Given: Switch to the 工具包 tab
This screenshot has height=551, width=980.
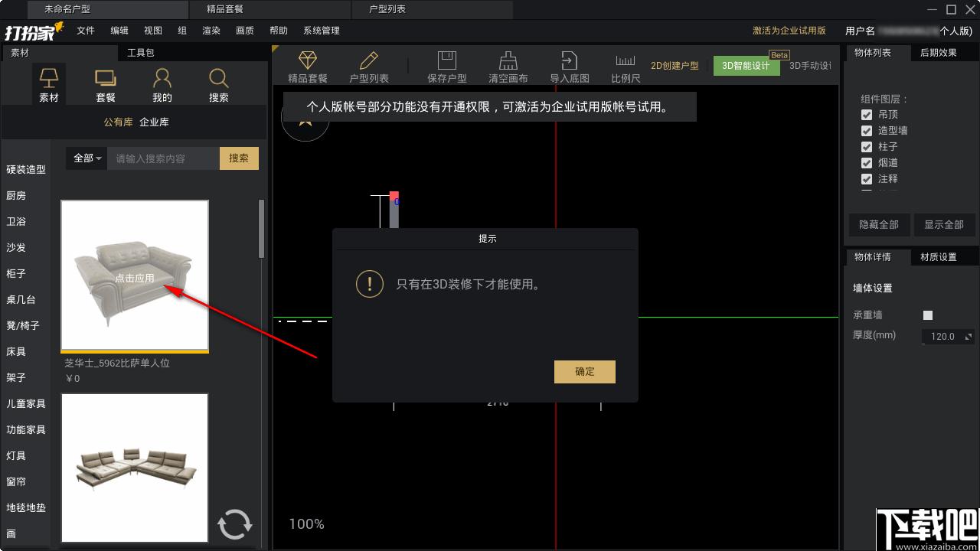Looking at the screenshot, I should 141,53.
